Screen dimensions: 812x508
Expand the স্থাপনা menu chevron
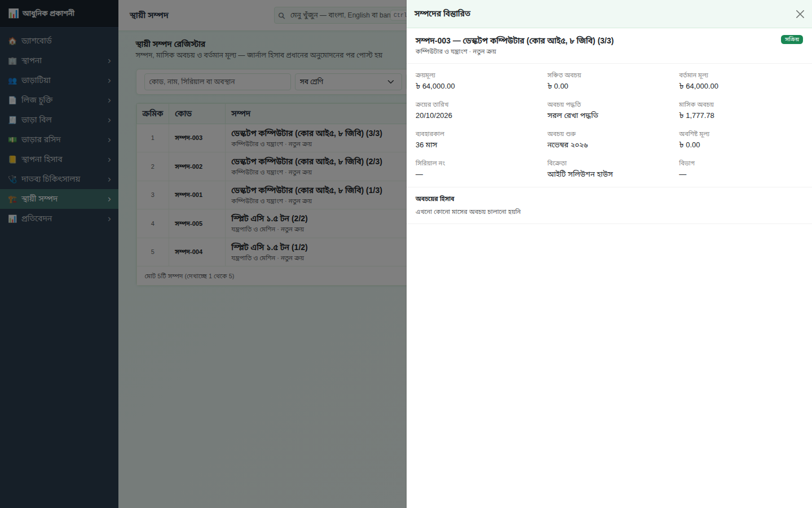click(x=109, y=61)
